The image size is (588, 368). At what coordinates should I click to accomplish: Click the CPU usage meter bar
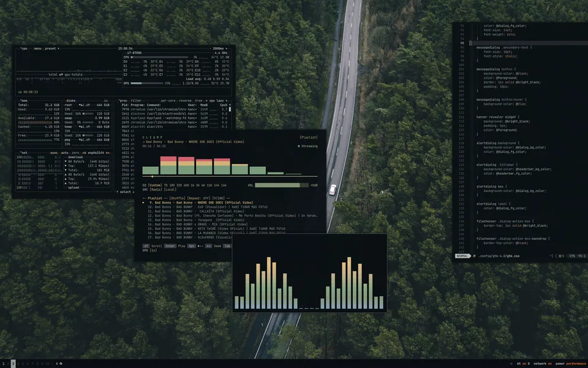point(160,58)
